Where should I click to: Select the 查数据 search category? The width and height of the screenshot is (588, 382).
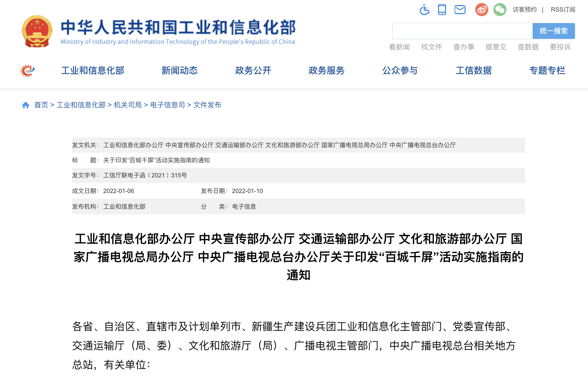click(x=528, y=47)
